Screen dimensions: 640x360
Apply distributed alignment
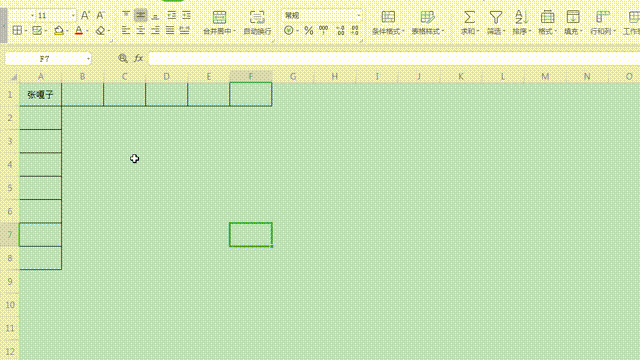[184, 30]
